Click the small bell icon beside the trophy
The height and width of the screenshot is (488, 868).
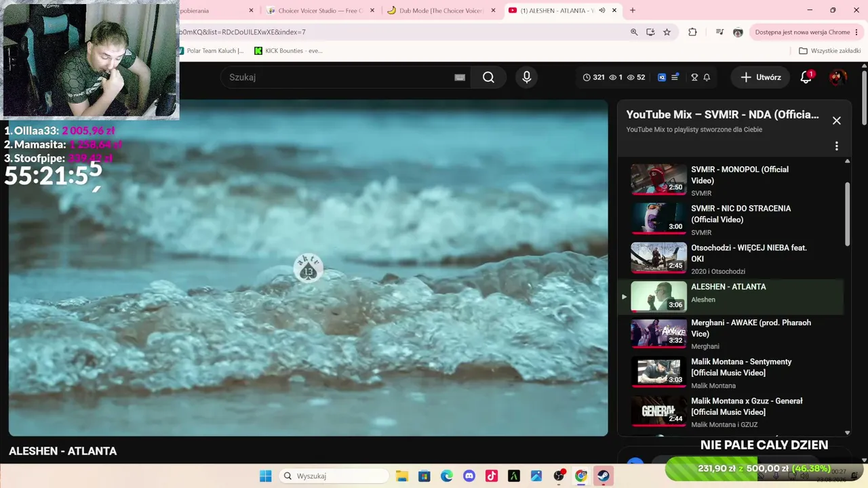click(707, 77)
